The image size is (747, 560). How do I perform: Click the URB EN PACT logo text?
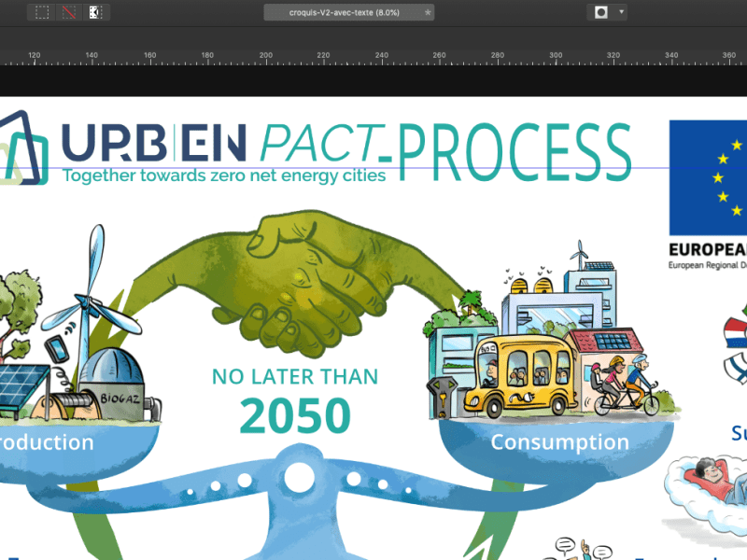pyautogui.click(x=155, y=142)
